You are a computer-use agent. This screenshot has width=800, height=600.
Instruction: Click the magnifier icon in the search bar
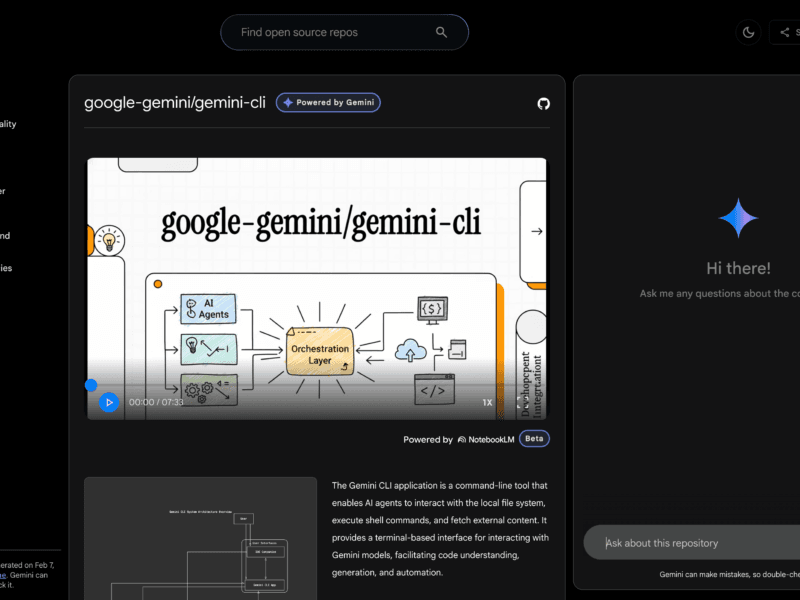tap(441, 31)
